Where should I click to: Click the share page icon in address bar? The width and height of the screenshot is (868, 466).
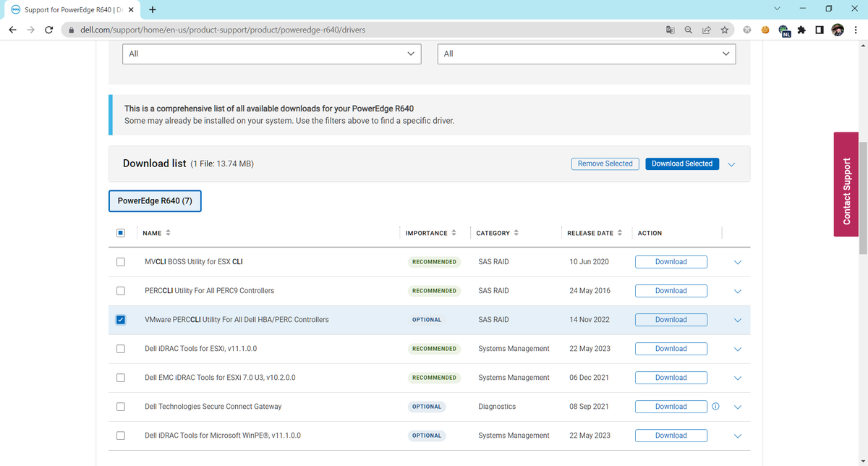click(706, 30)
